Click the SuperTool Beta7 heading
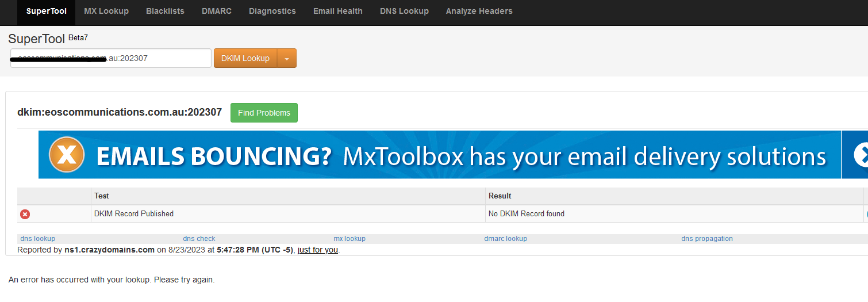This screenshot has width=868, height=302. pyautogui.click(x=48, y=39)
